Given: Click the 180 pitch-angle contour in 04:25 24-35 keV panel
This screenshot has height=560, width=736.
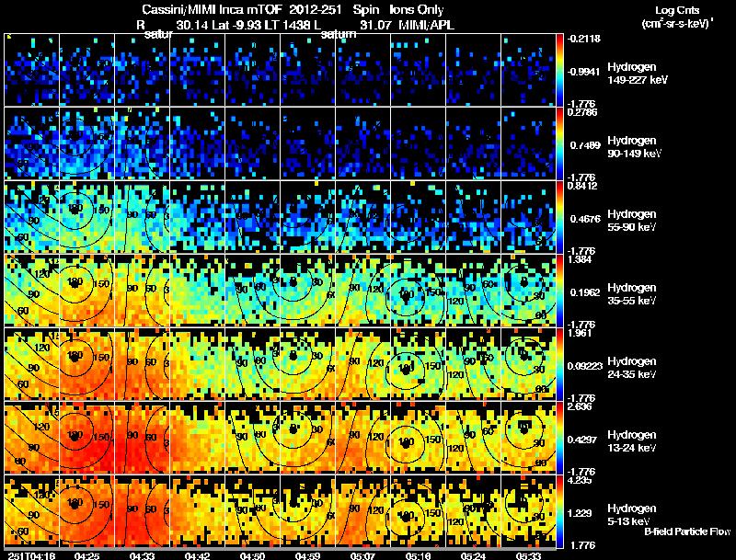Looking at the screenshot, I should pos(75,355).
